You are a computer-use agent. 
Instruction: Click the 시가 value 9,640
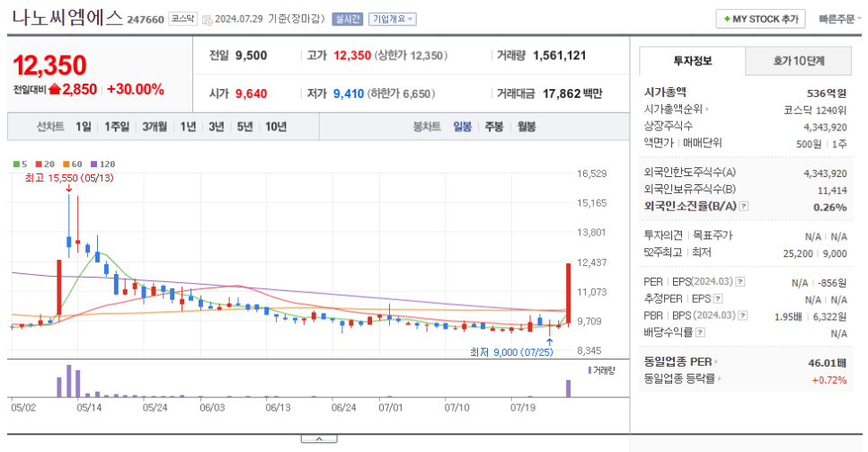[x=252, y=93]
